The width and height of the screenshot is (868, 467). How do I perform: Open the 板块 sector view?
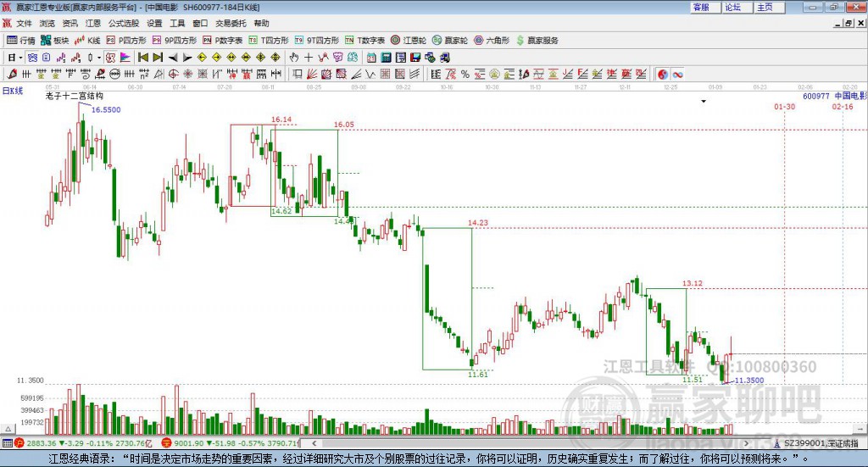pos(54,40)
